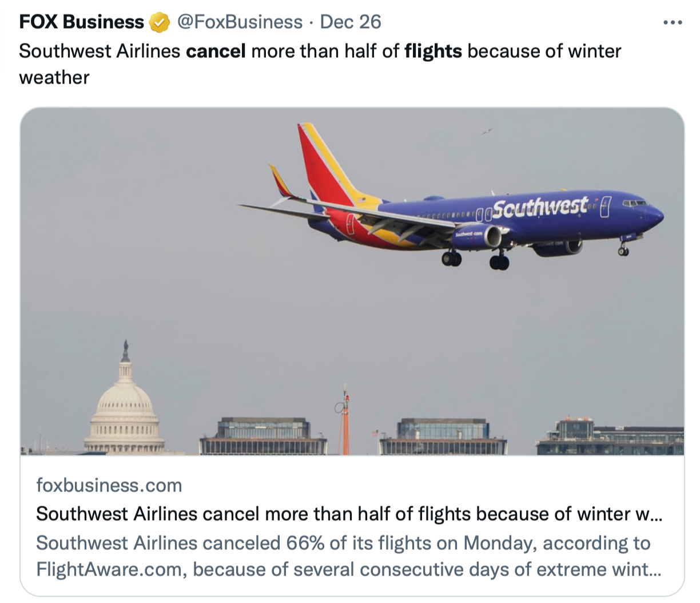
Task: Click the airplane's nose cockpit windows
Action: pyautogui.click(x=635, y=203)
